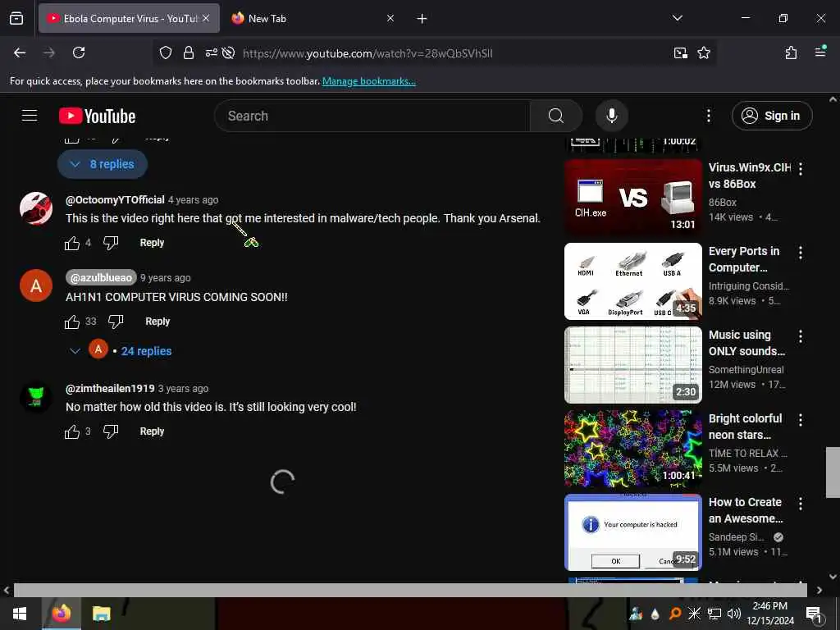Image resolution: width=840 pixels, height=630 pixels.
Task: Open a new tab with plus button
Action: [422, 19]
